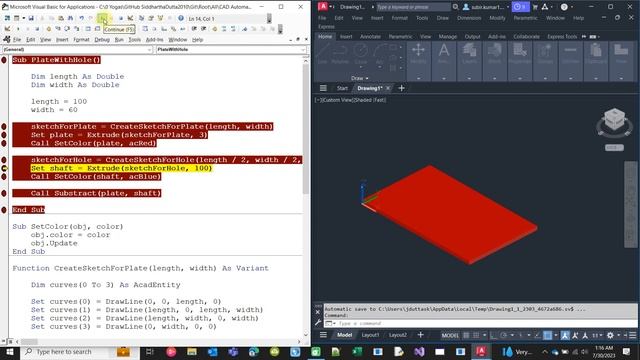
Task: Click the Start file tab in AutoCAD
Action: (342, 88)
